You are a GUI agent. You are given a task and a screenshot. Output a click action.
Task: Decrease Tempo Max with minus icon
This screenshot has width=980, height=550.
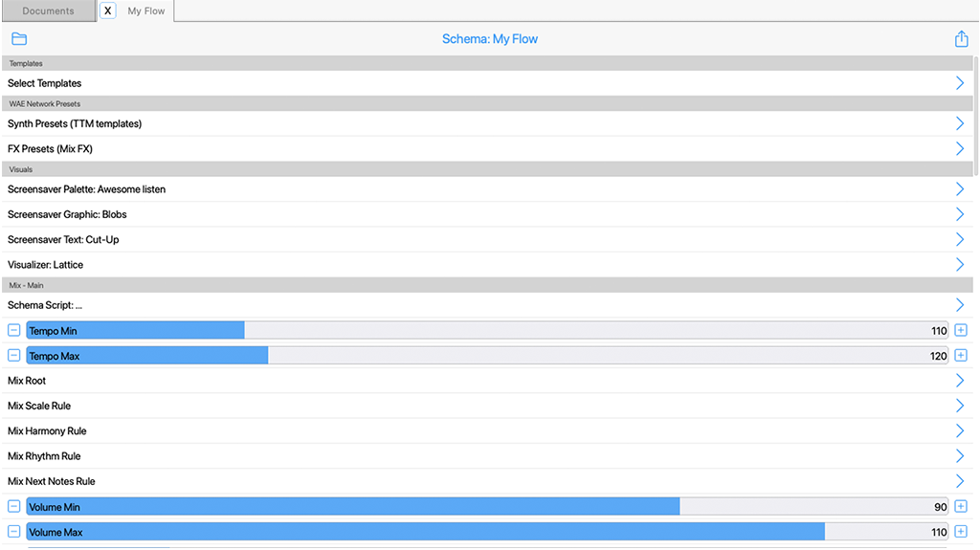13,356
